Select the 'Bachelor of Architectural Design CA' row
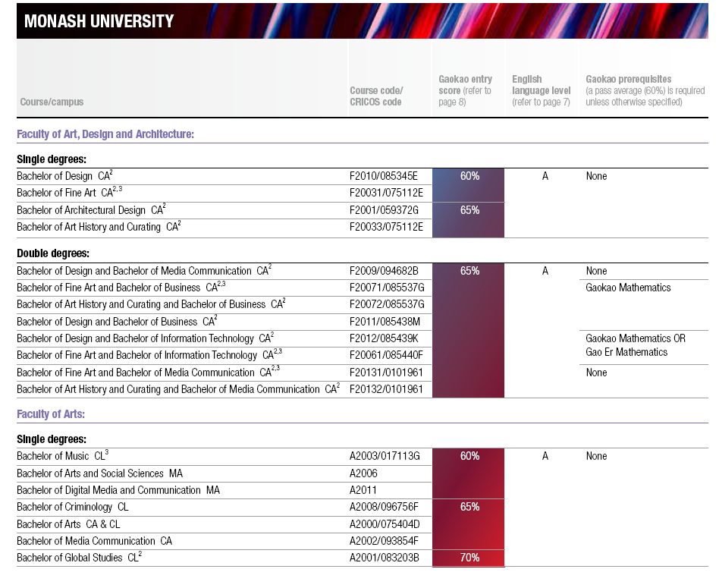The width and height of the screenshot is (719, 588). coord(91,210)
